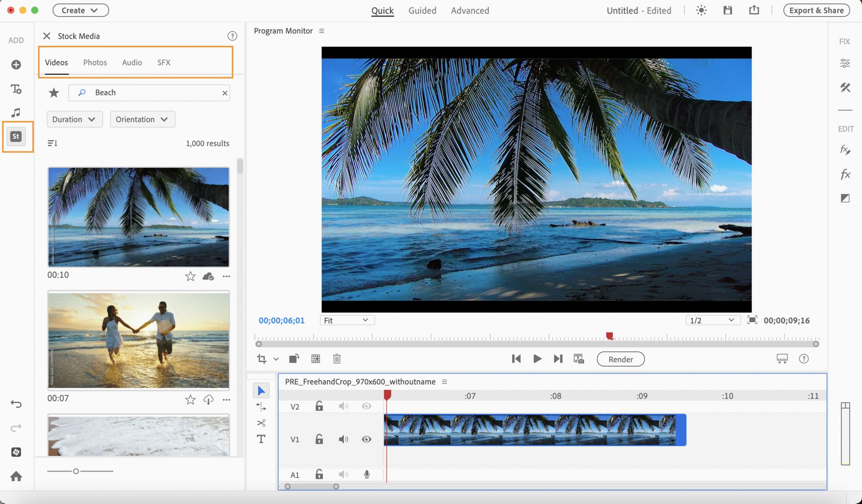The width and height of the screenshot is (862, 504).
Task: Click the thumbnail size slider handle
Action: click(x=76, y=471)
